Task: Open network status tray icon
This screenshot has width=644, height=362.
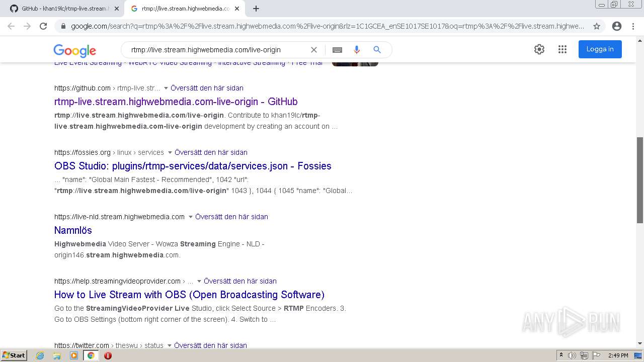Action: (x=584, y=355)
